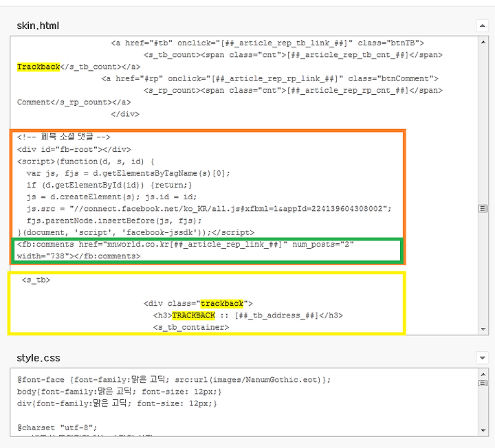Click the skin.html scrollbar thumb
The width and height of the screenshot is (495, 448).
483,209
